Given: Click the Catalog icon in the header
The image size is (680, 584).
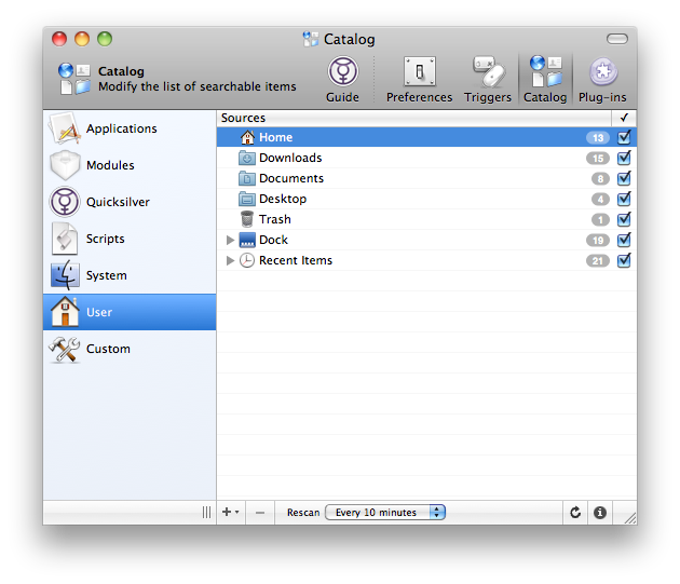Looking at the screenshot, I should coord(74,79).
